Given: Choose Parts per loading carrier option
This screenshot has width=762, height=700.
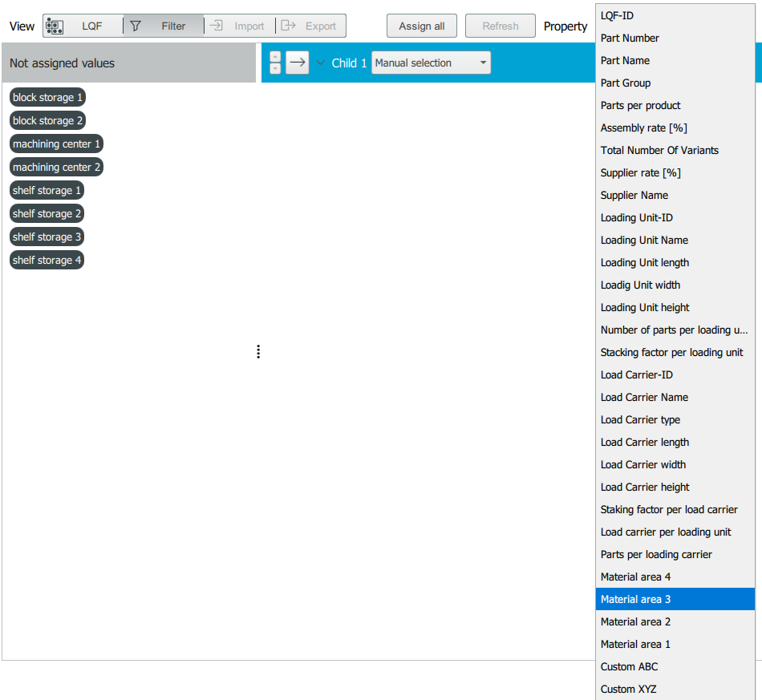Looking at the screenshot, I should coord(675,554).
